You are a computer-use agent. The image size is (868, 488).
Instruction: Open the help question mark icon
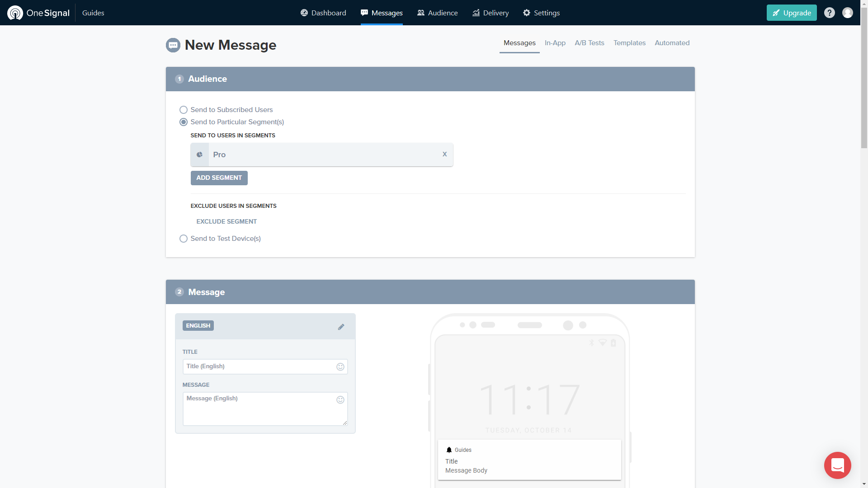click(830, 13)
